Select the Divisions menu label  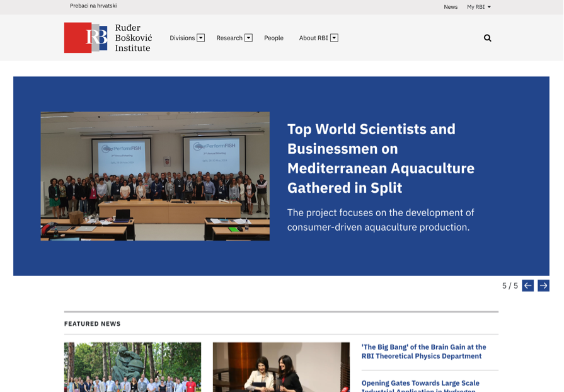182,38
